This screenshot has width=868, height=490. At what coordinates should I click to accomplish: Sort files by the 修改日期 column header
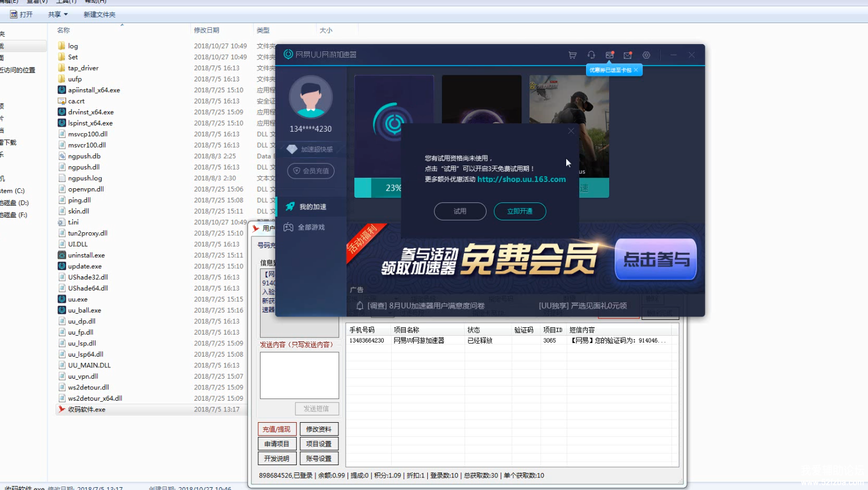pyautogui.click(x=207, y=31)
